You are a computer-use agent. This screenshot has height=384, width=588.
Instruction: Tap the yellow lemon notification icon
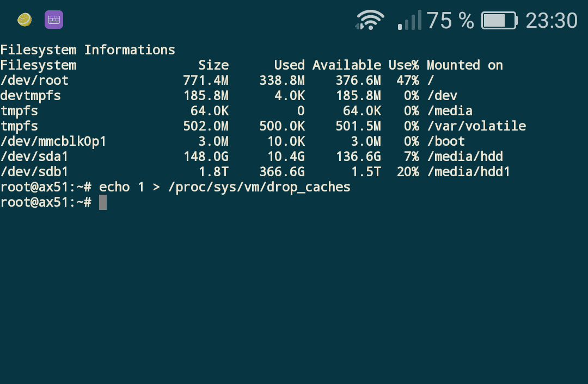[24, 20]
